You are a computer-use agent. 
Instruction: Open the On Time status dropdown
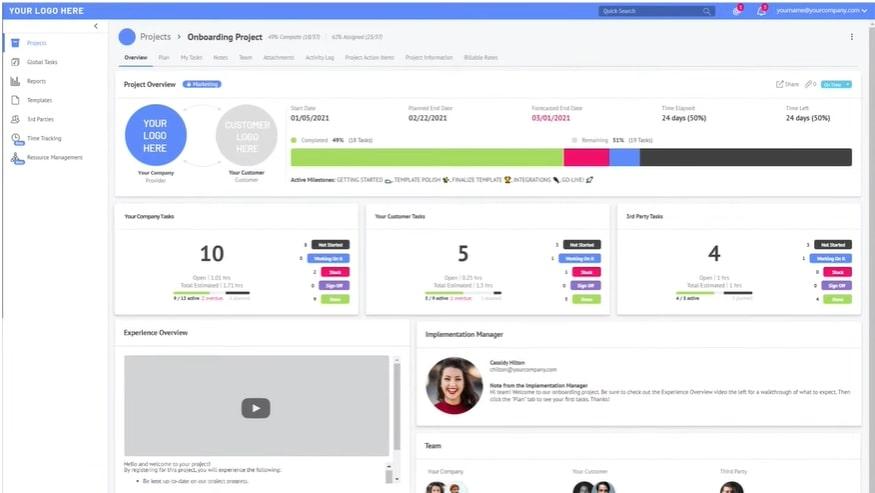836,85
